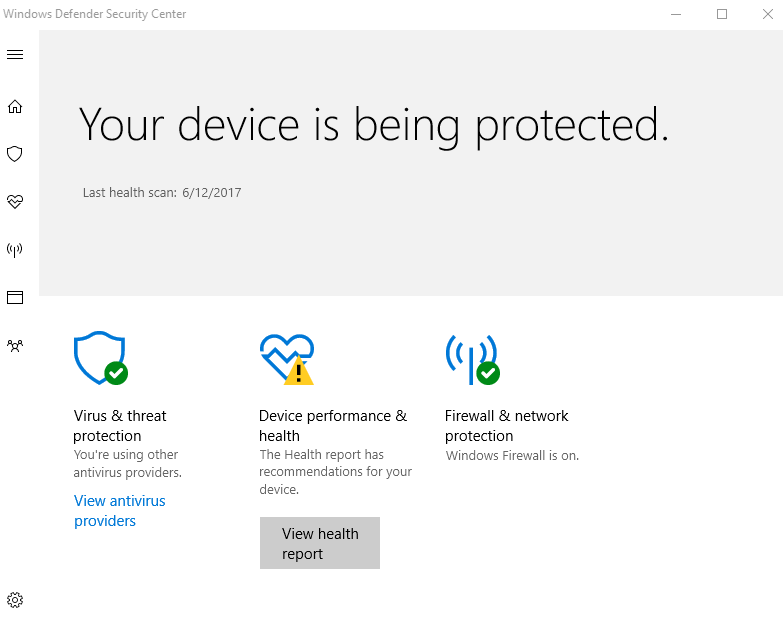
Task: Select the Virus & threat protection heading
Action: pyautogui.click(x=120, y=426)
